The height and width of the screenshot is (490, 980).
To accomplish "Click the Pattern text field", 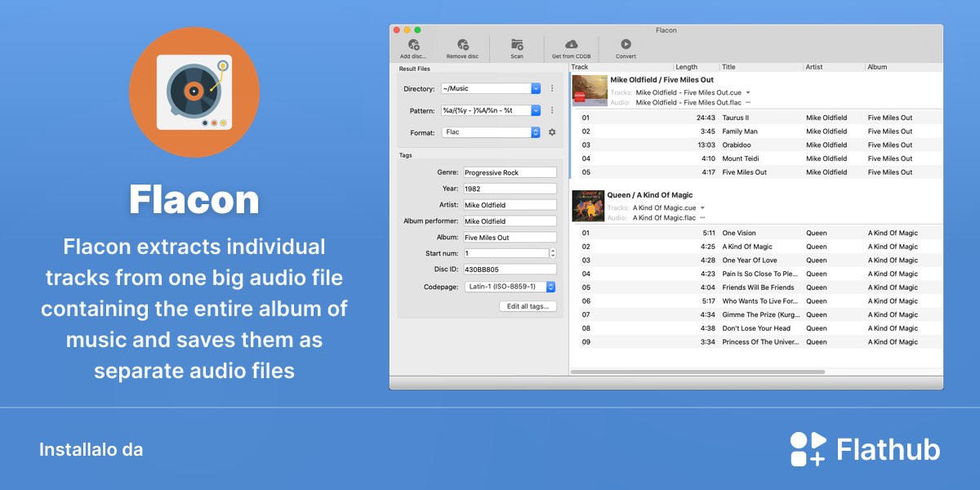I will (486, 110).
